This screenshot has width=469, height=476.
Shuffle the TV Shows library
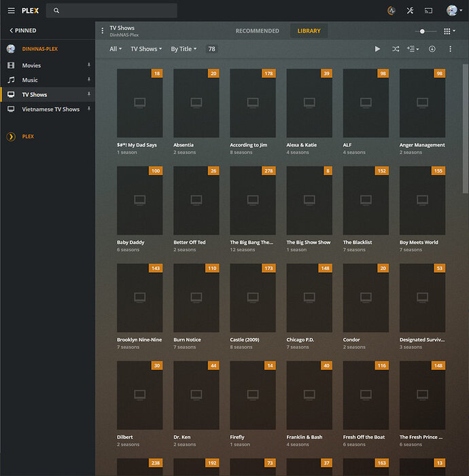coord(396,49)
